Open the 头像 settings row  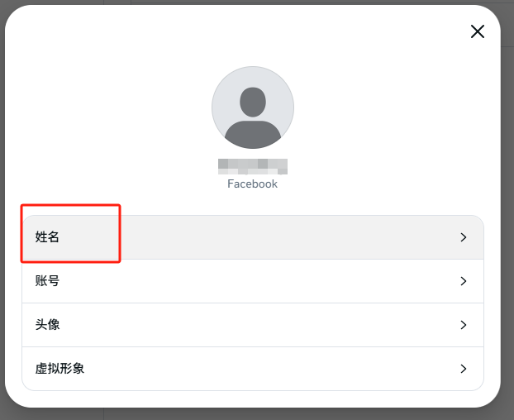[x=253, y=325]
